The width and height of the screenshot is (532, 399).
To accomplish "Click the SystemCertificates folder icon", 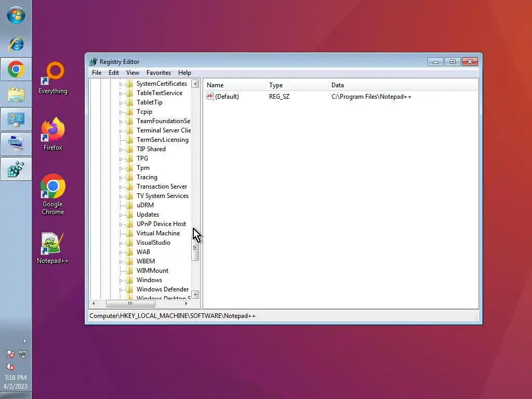I will 129,84.
